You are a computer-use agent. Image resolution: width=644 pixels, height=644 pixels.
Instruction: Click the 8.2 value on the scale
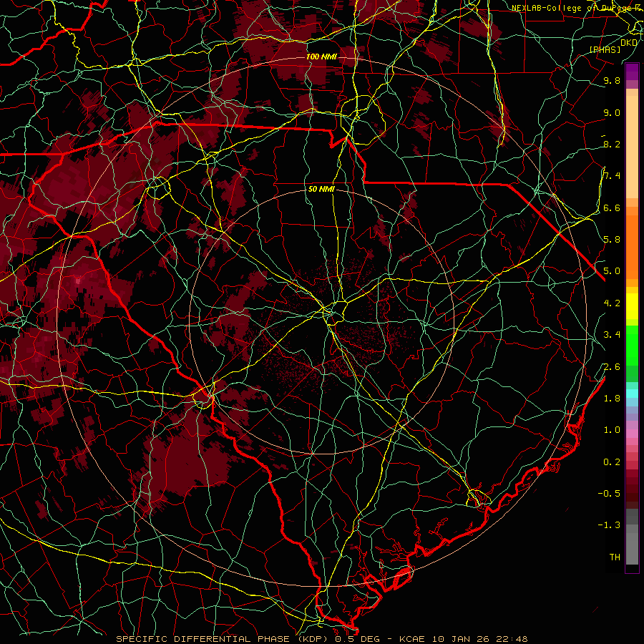coord(612,144)
